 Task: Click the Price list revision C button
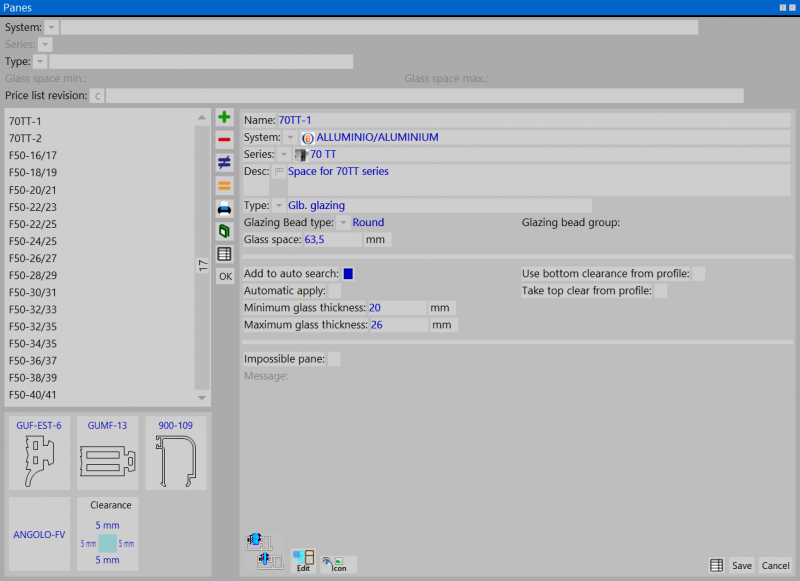[x=97, y=96]
